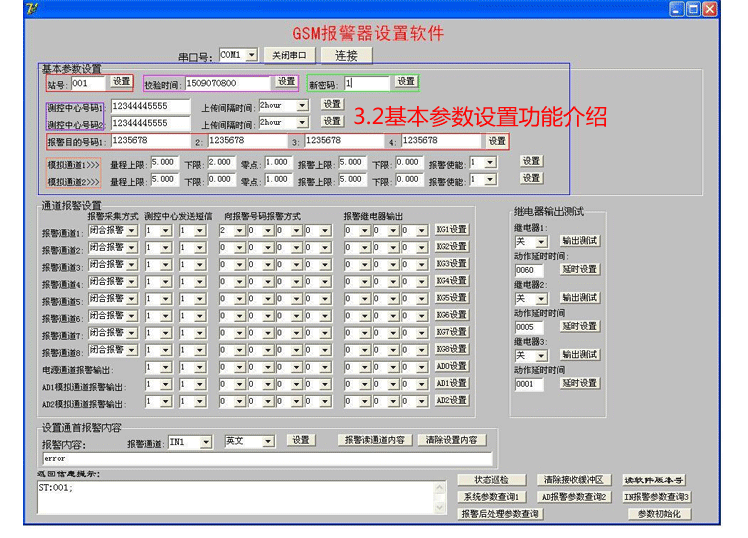The height and width of the screenshot is (538, 748).
Task: Click the KG1设置 button
Action: 451,230
